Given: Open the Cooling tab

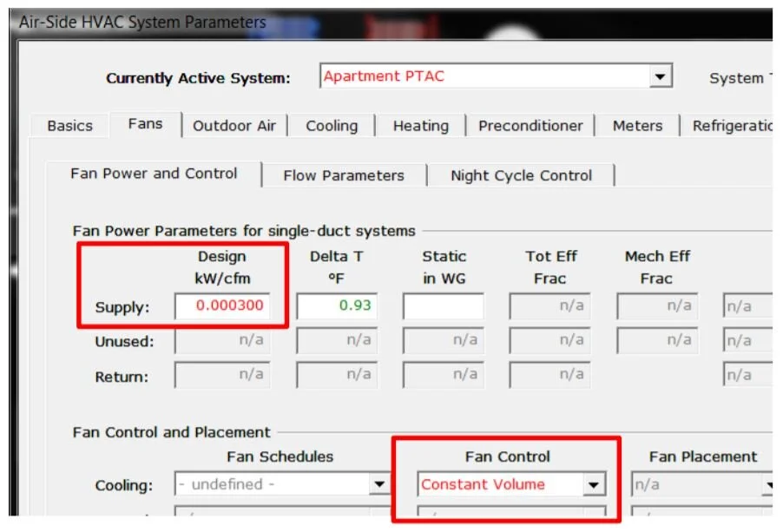Looking at the screenshot, I should [330, 125].
